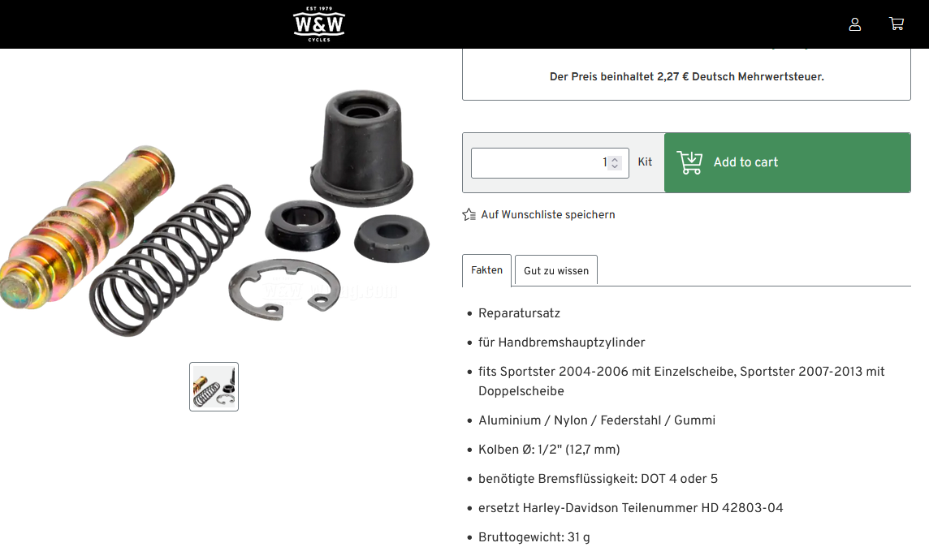Image resolution: width=929 pixels, height=560 pixels.
Task: Click the Add to cart button label
Action: (745, 162)
